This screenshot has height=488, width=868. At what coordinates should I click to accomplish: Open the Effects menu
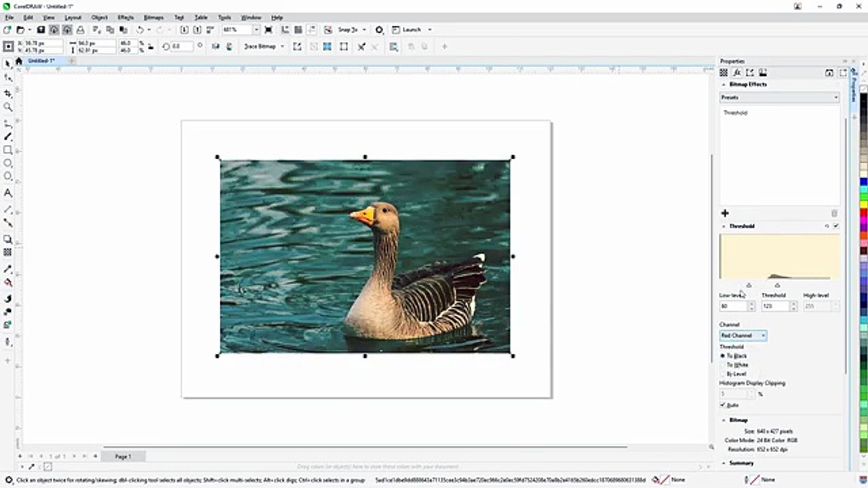click(125, 18)
